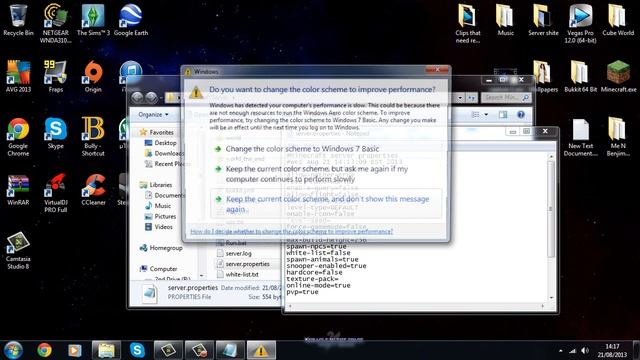
Task: Select Downloads under Favorites
Action: click(164, 153)
